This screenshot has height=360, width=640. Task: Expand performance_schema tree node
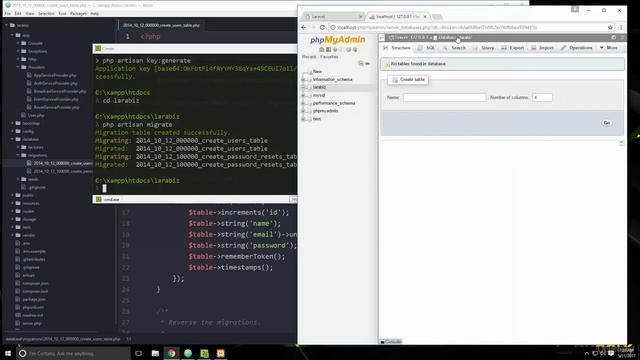click(303, 103)
